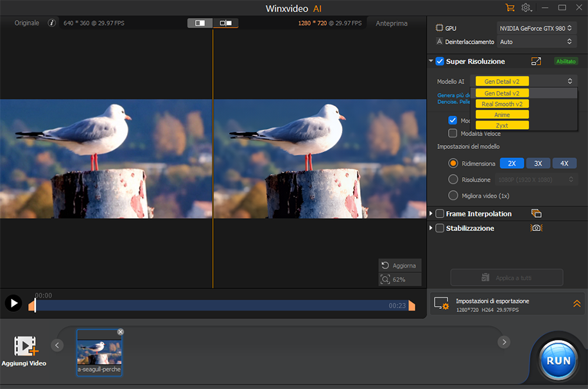
Task: Go to previous clips with left arrow
Action: click(x=57, y=345)
